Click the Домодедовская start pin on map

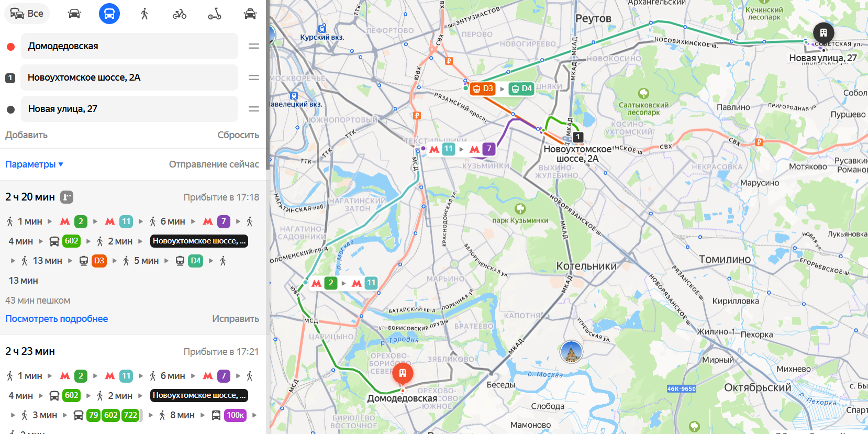coord(403,374)
